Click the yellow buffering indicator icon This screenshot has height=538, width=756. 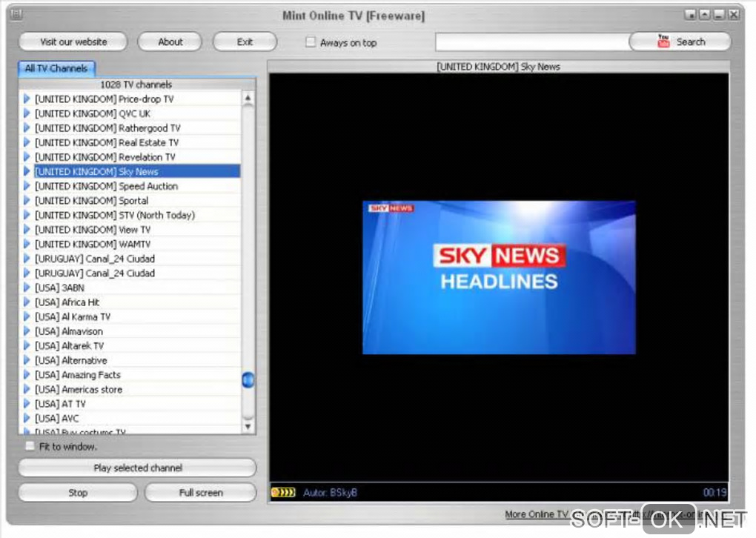[283, 492]
